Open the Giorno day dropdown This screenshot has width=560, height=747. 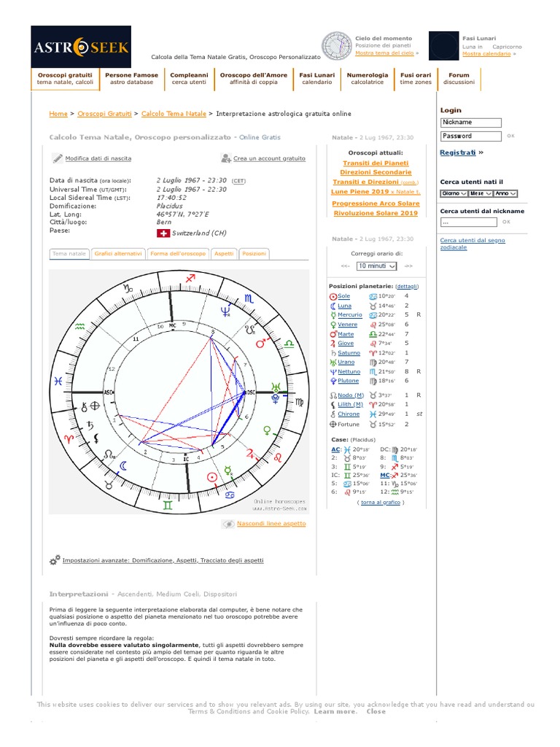[x=454, y=193]
